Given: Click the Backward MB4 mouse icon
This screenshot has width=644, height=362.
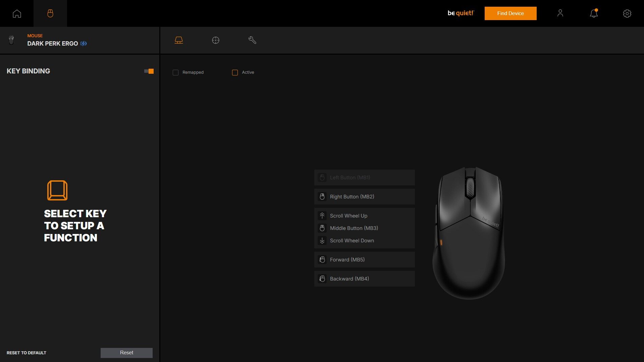Looking at the screenshot, I should click(x=322, y=279).
